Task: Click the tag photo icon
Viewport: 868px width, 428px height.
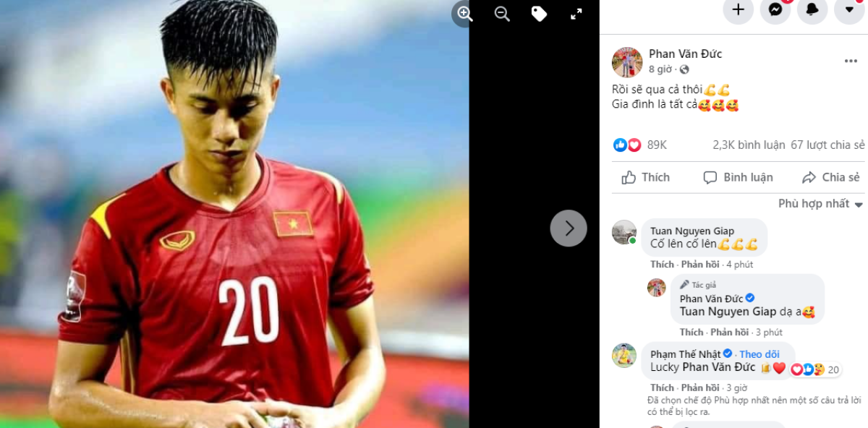Action: click(x=539, y=14)
